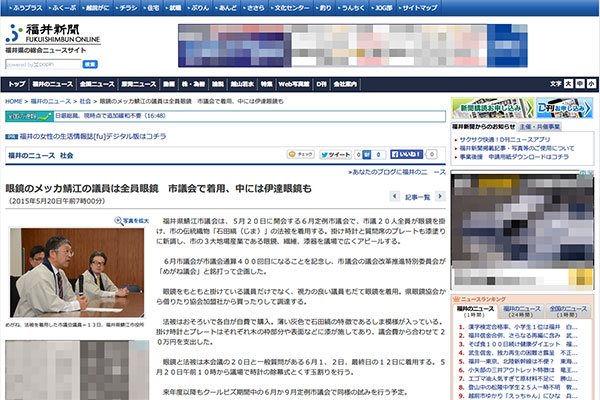Set text size to medium (中)
600x400 pixels.
(580, 83)
